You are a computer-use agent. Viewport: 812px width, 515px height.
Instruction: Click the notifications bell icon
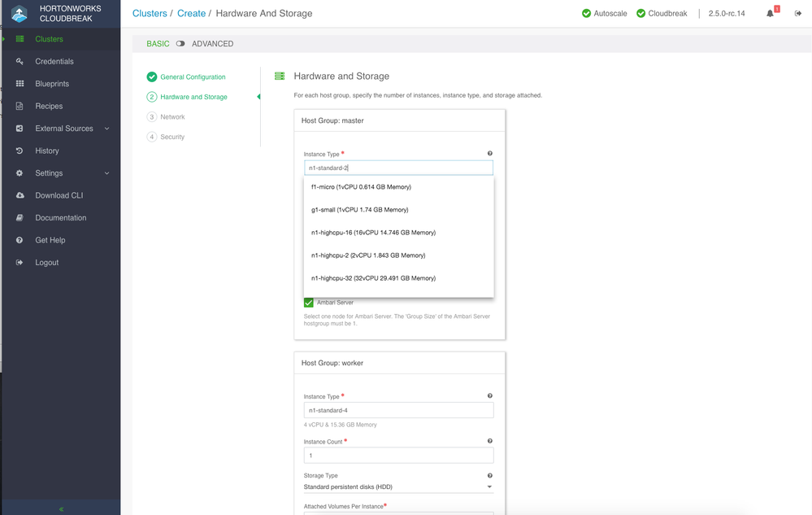(770, 14)
